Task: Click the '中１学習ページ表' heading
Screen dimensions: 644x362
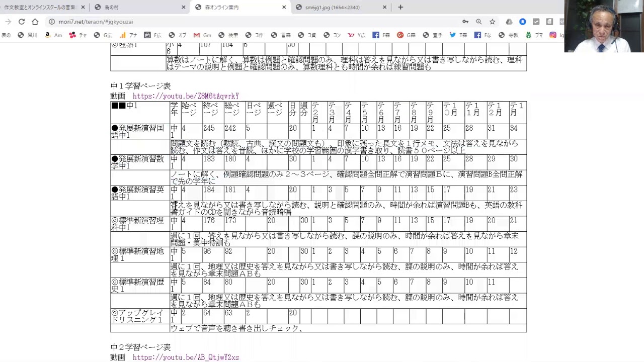Action: tap(141, 86)
